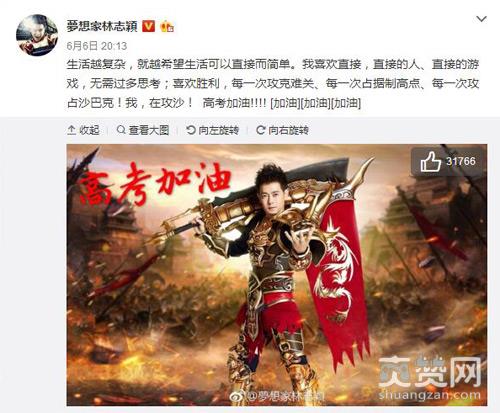Click the shuangzan.com watermark text
This screenshot has height=413, width=500.
click(430, 395)
